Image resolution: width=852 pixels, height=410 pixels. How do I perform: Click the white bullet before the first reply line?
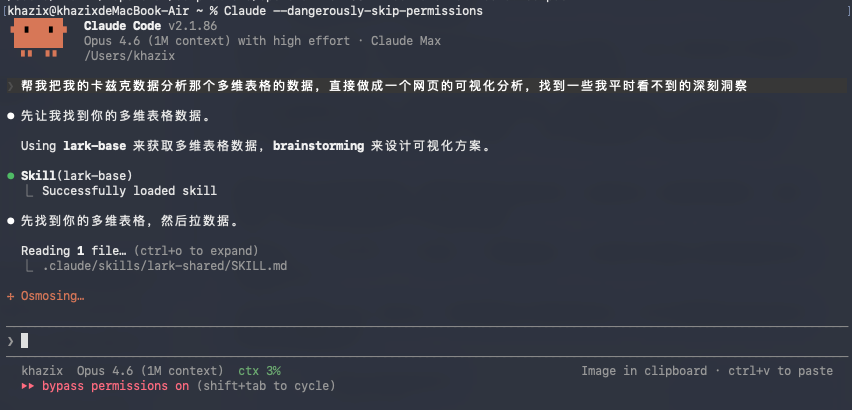point(11,116)
